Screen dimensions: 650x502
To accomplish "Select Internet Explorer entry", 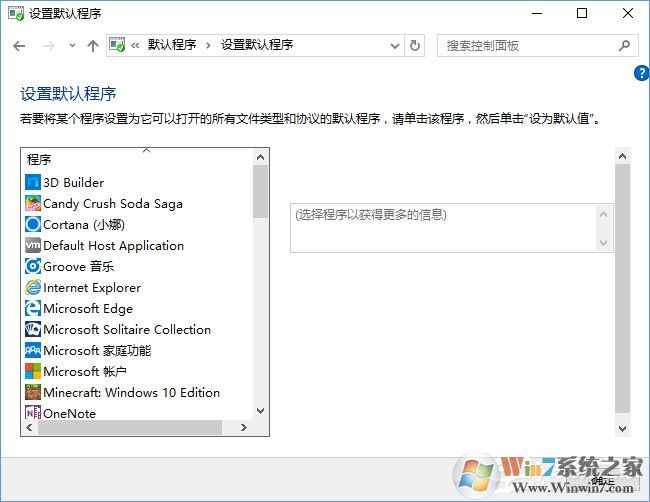I will 92,288.
